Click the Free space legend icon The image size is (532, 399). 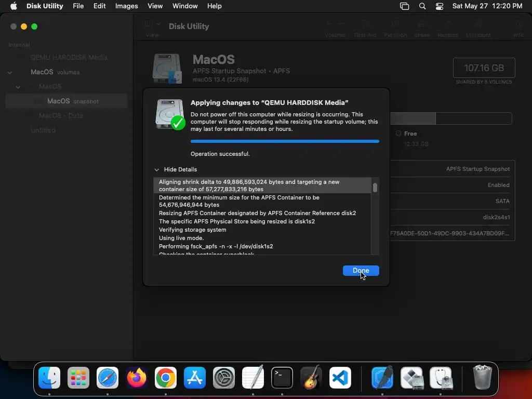pyautogui.click(x=398, y=134)
